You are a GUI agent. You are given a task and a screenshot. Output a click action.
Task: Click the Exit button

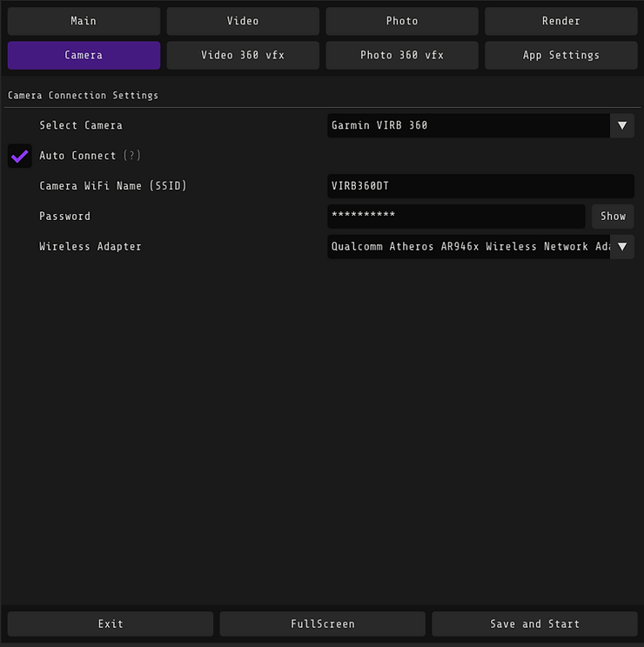pos(111,624)
